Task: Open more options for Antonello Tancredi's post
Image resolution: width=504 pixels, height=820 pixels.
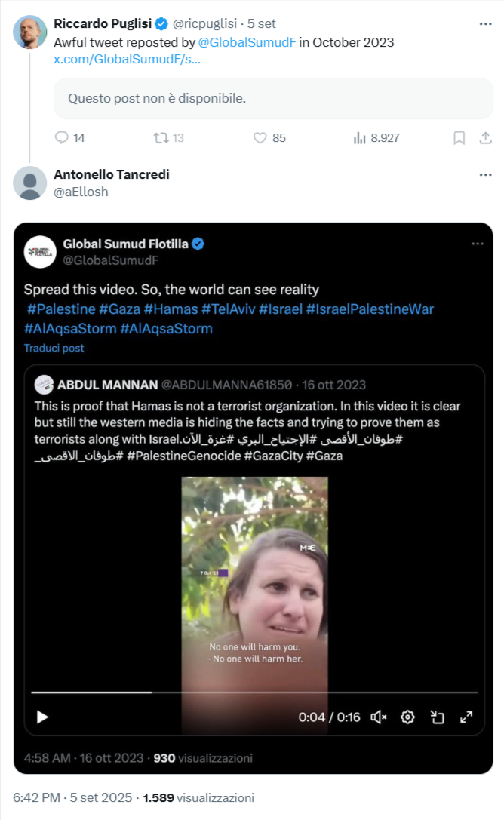Action: point(486,174)
